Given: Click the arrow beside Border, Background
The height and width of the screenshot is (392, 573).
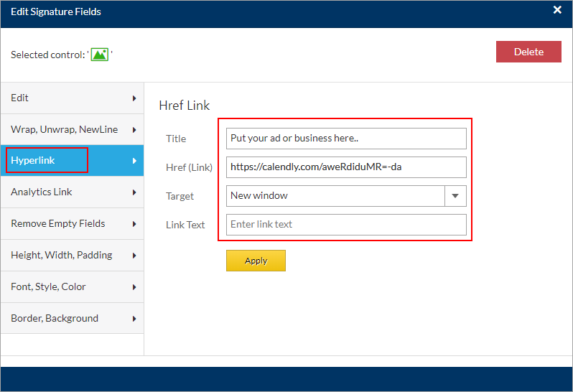Looking at the screenshot, I should click(134, 319).
